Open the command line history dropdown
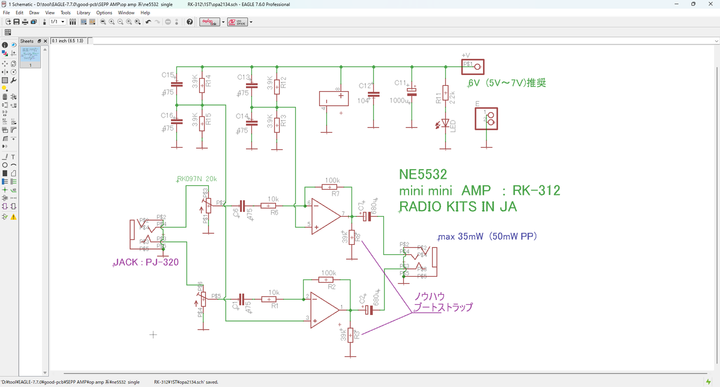720x387 pixels. coord(716,41)
